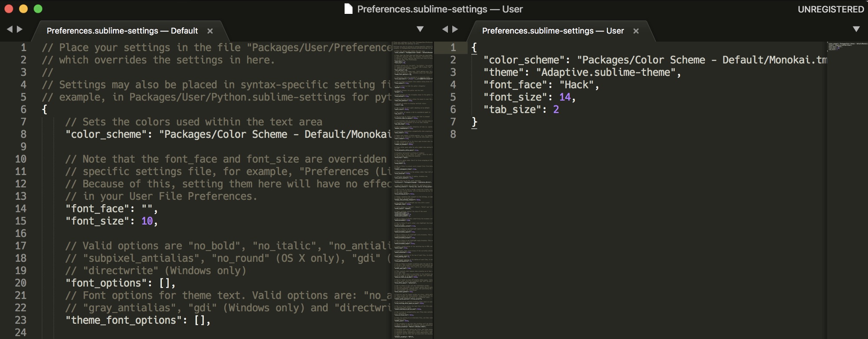Image resolution: width=868 pixels, height=339 pixels.
Task: Switch to Preferences.sublime-settings — User tab
Action: [x=552, y=31]
